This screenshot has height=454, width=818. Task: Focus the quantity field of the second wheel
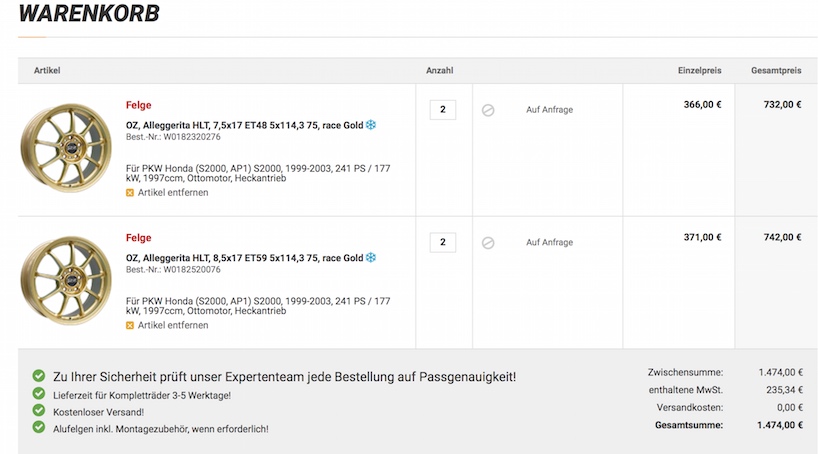[442, 242]
